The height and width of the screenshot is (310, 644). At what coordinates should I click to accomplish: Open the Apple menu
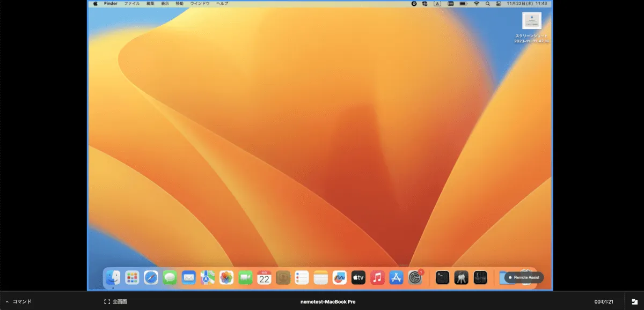click(96, 3)
